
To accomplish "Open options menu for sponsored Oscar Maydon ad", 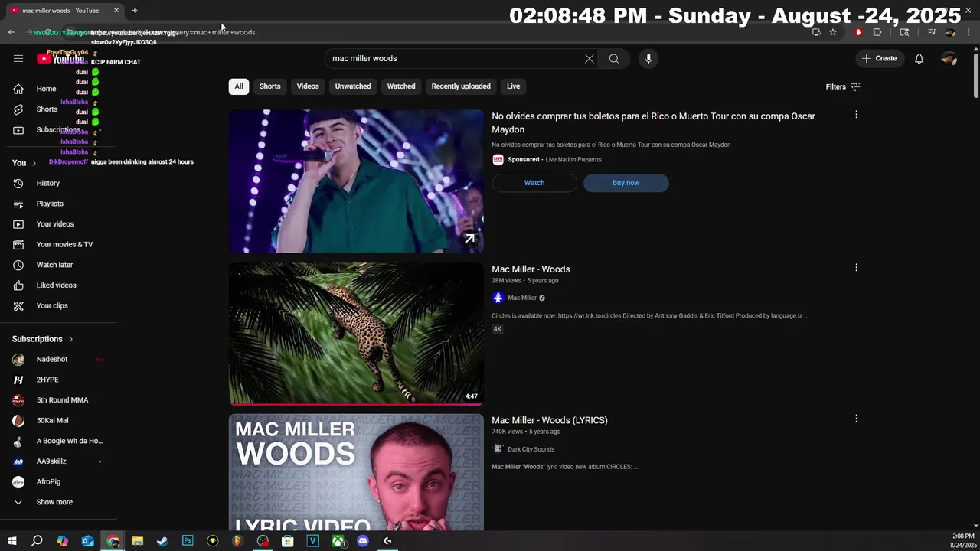I will (x=856, y=115).
